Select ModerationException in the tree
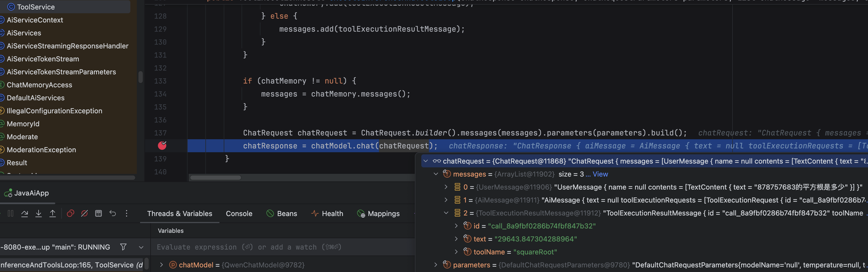This screenshot has width=868, height=272. [42, 150]
